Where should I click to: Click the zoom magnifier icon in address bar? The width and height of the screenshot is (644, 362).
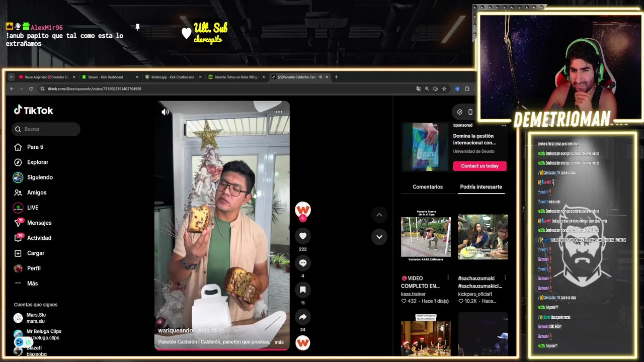coord(427,88)
